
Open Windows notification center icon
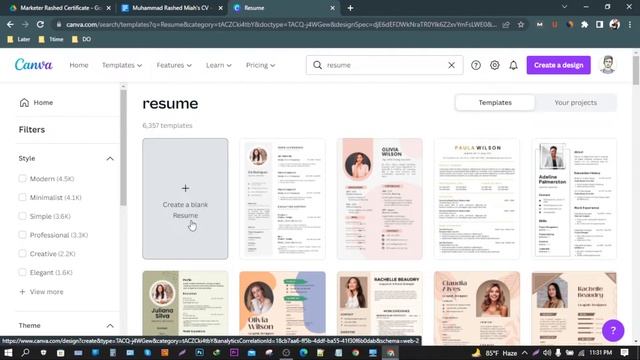point(624,353)
